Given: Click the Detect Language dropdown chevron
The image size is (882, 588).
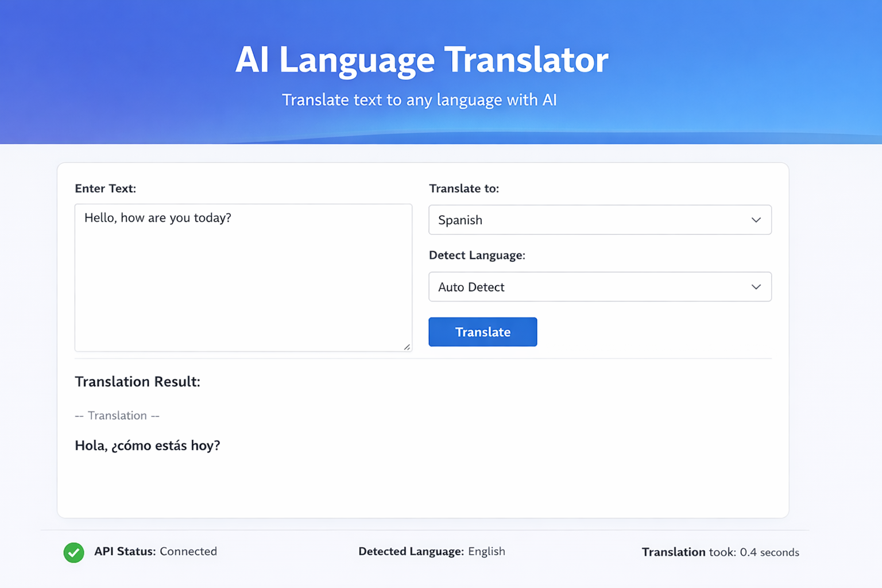Looking at the screenshot, I should tap(756, 287).
